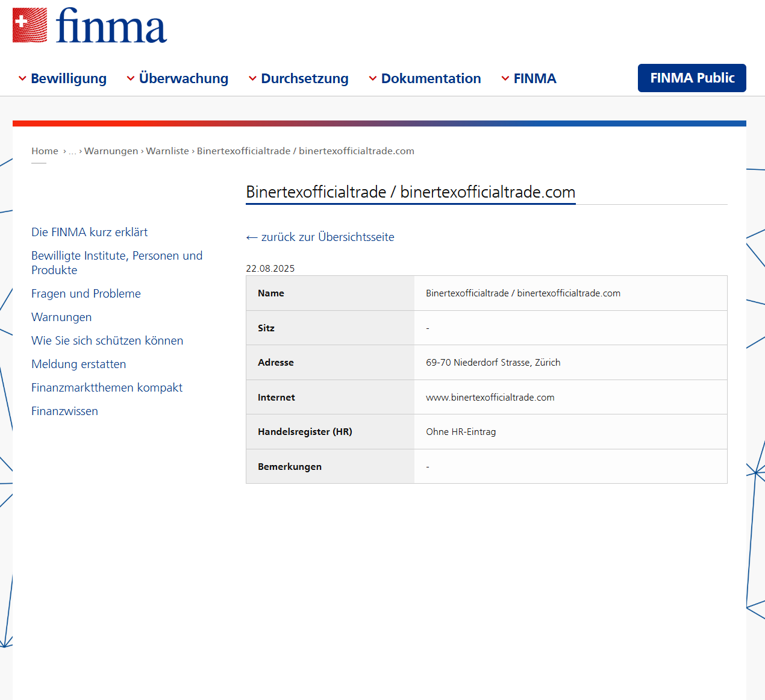Open Warnungen in breadcrumb
This screenshot has width=765, height=700.
pyautogui.click(x=111, y=151)
